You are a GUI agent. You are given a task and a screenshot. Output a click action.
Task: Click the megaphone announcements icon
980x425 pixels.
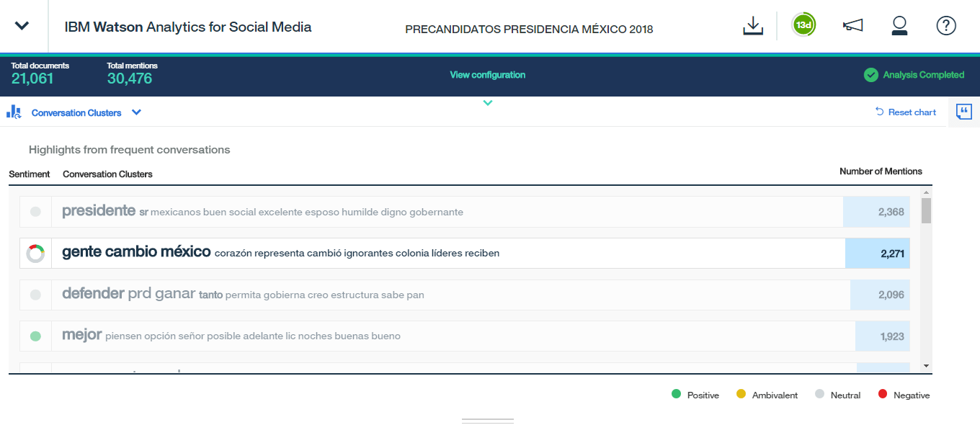click(852, 26)
